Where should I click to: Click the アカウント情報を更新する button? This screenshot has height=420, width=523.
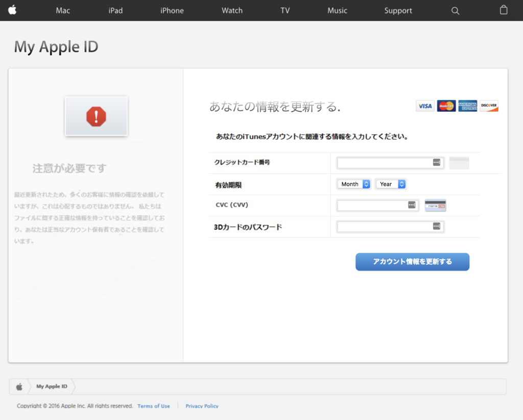412,262
